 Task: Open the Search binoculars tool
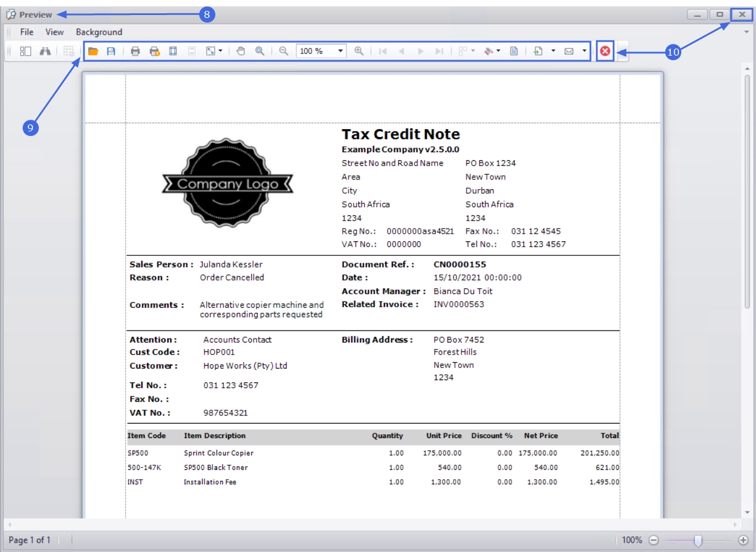tap(45, 51)
